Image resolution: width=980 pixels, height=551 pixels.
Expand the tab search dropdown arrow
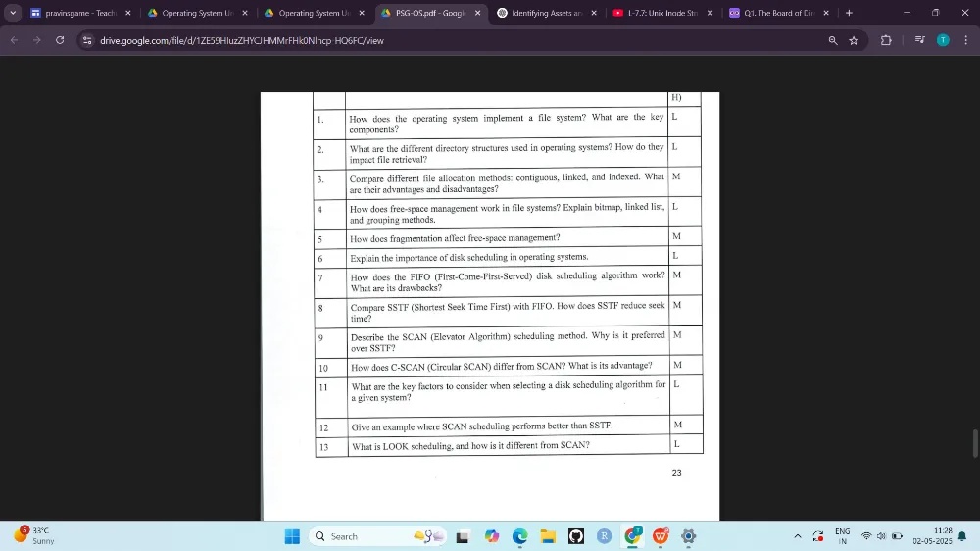13,13
